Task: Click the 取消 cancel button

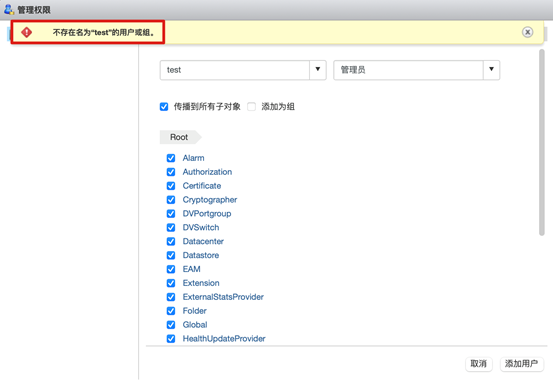Action: pos(479,364)
